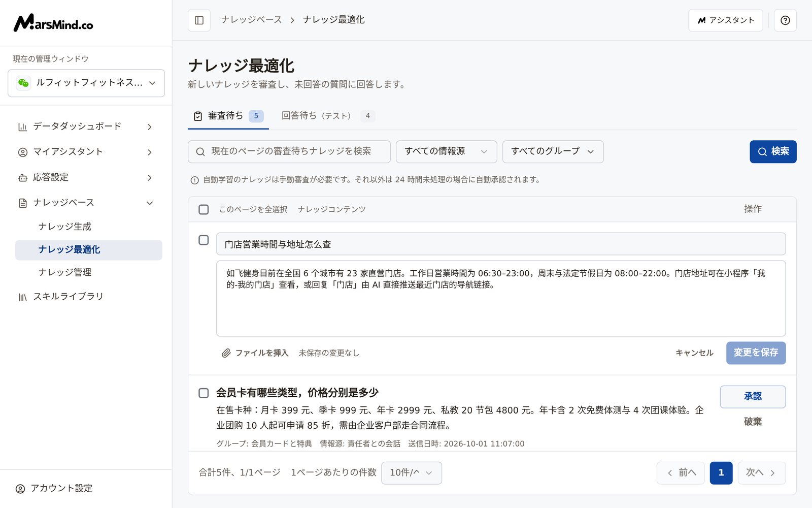Click the WeChat icon in window selector
Screen dimensions: 812x508
[x=23, y=83]
